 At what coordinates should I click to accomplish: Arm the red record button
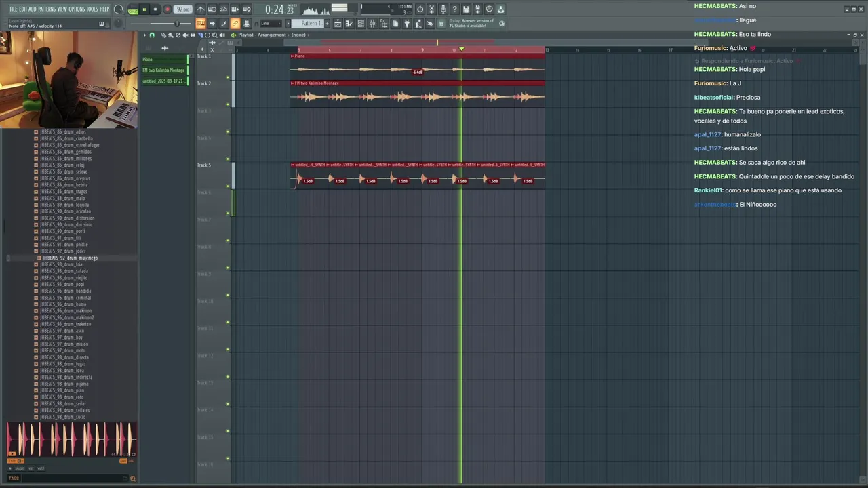coord(167,9)
